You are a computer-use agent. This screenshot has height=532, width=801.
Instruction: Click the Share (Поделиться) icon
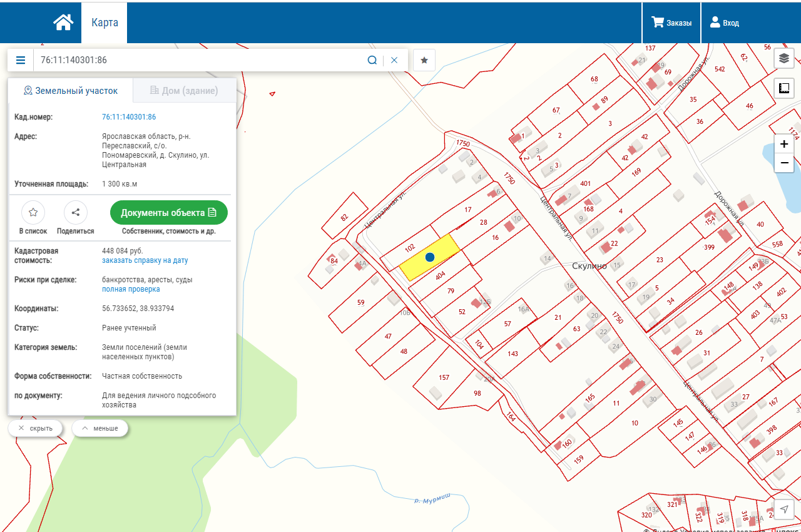tap(76, 213)
